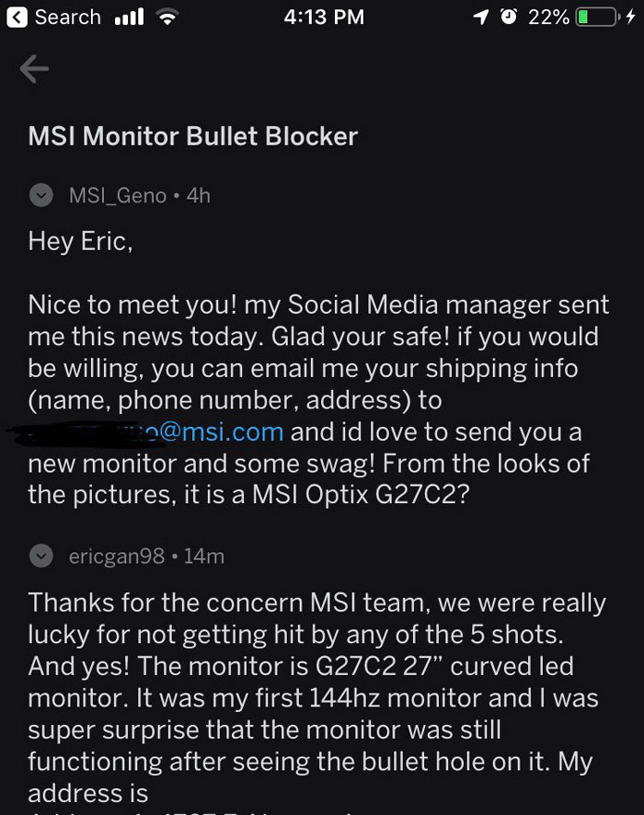This screenshot has width=644, height=815.
Task: Return to Search via the status bar breadcrumb
Action: (51, 17)
